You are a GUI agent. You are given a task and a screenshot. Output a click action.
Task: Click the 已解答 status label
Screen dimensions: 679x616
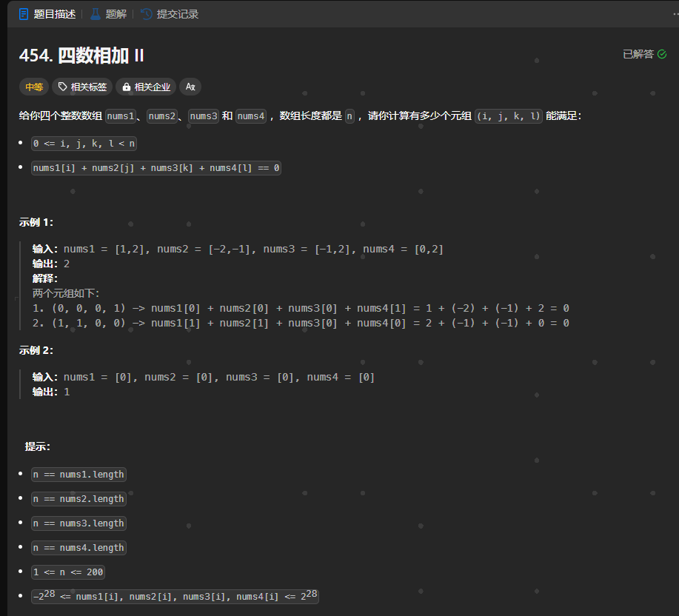(x=638, y=54)
